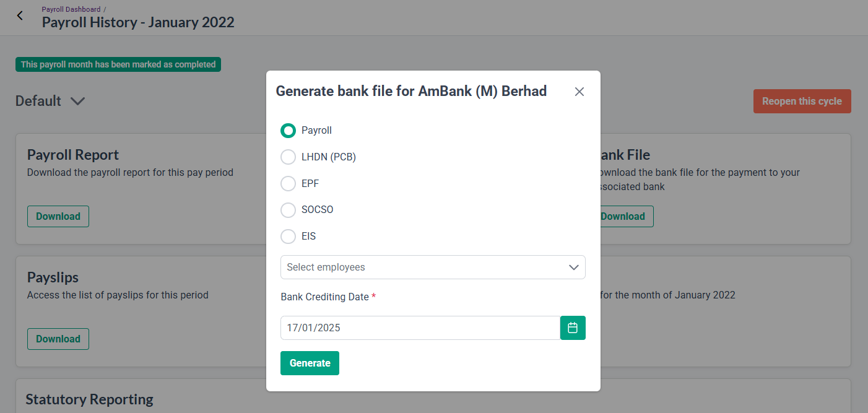
Task: Click the back arrow icon
Action: [x=20, y=16]
